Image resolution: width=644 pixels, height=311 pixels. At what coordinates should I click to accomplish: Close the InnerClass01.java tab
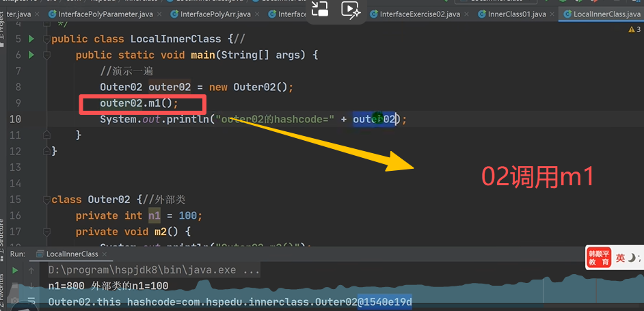552,14
